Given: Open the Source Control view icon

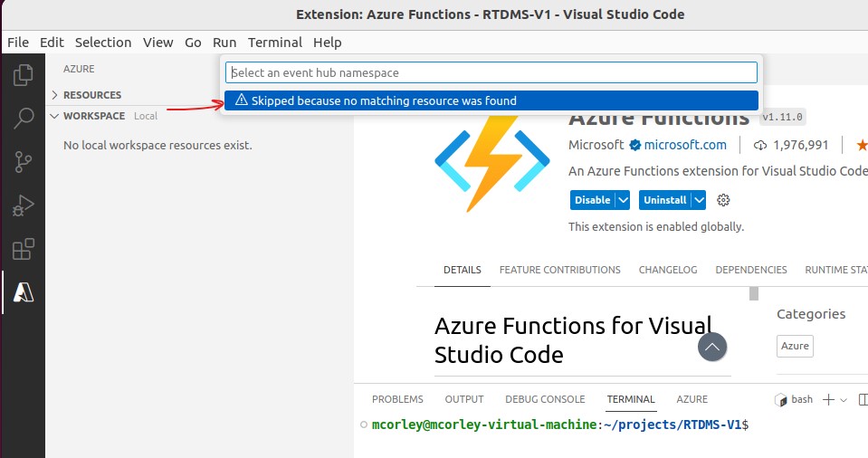Looking at the screenshot, I should [x=23, y=162].
